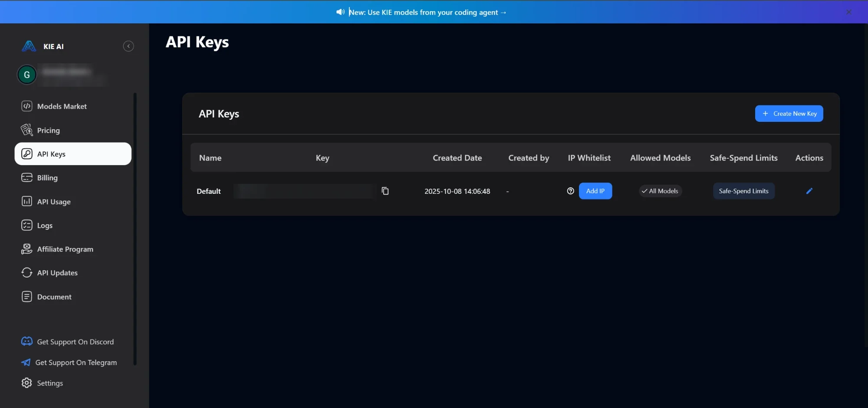This screenshot has width=868, height=408.
Task: Open Safe-Spend Limits for Default key
Action: tap(744, 191)
